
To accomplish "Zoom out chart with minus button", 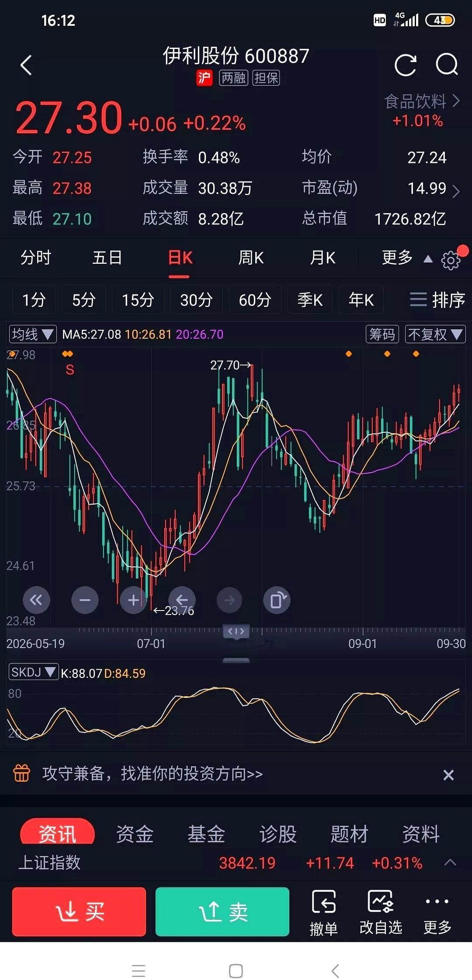I will (85, 600).
